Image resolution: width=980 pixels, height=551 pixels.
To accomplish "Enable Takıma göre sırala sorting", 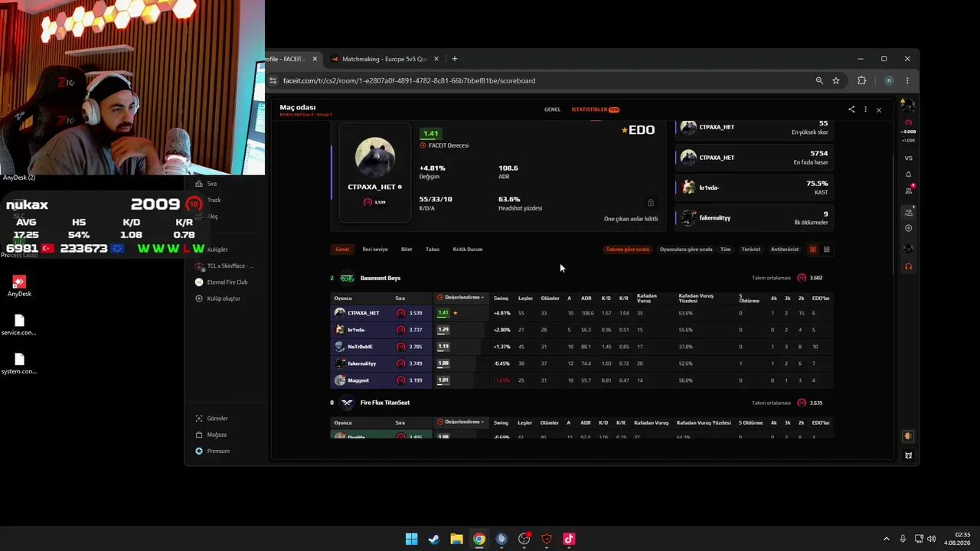I will pos(628,249).
